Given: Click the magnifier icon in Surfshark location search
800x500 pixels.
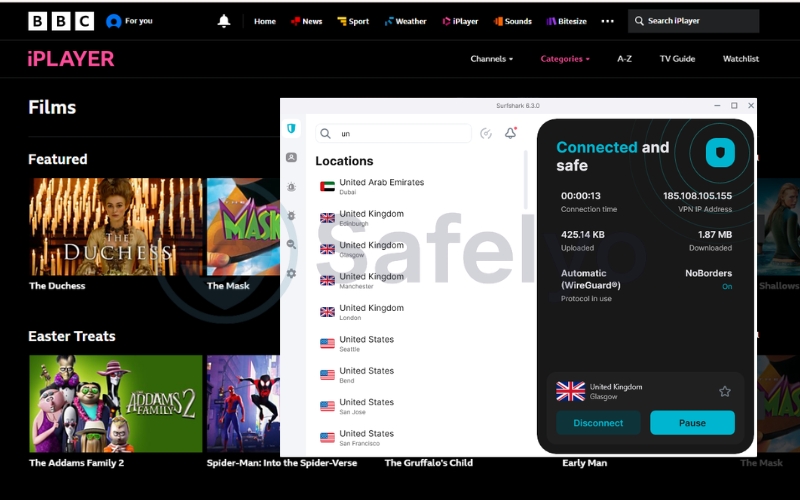Looking at the screenshot, I should click(x=326, y=134).
